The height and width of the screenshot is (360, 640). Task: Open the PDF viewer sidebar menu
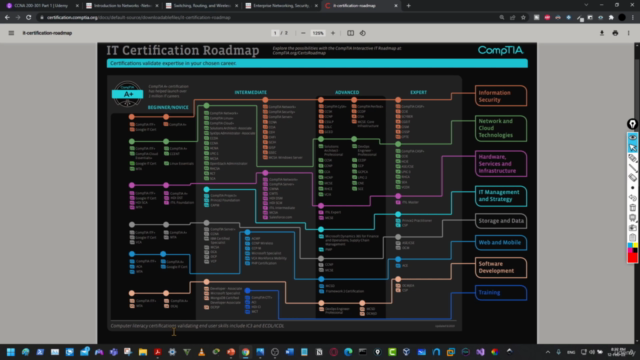click(x=11, y=33)
